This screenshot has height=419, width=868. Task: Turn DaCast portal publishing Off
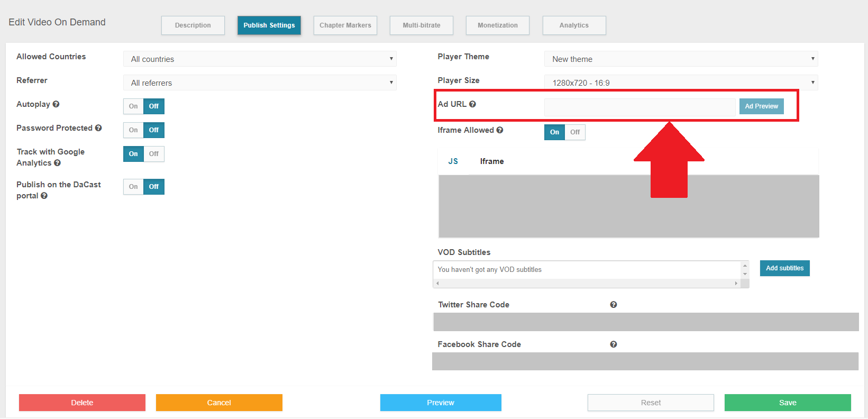point(154,187)
